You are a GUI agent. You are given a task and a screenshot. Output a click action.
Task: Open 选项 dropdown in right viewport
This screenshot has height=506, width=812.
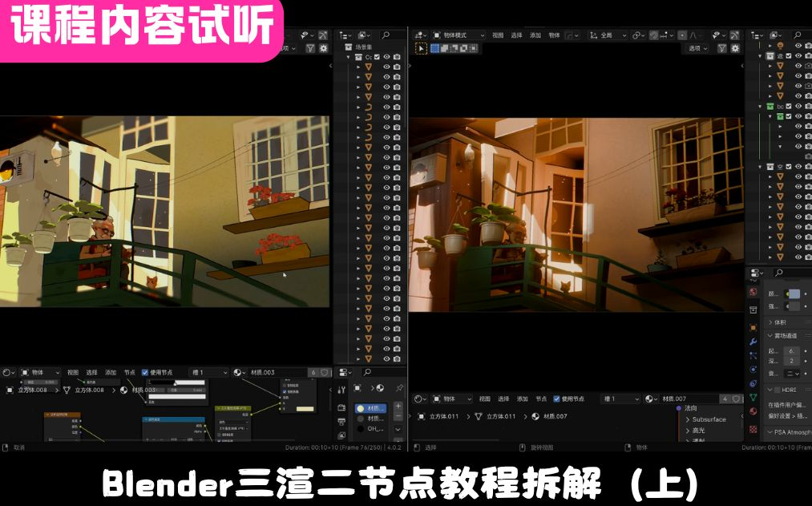tap(697, 48)
